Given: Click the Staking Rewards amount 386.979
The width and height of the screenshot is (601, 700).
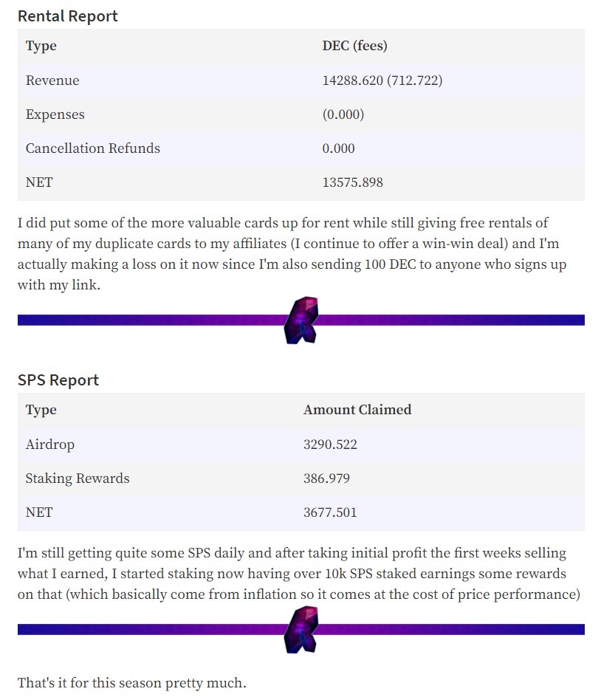Looking at the screenshot, I should [327, 478].
